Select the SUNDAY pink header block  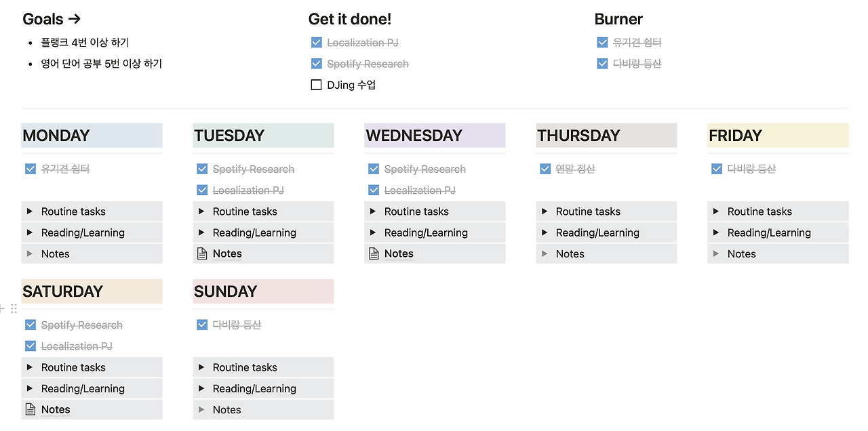(x=263, y=291)
